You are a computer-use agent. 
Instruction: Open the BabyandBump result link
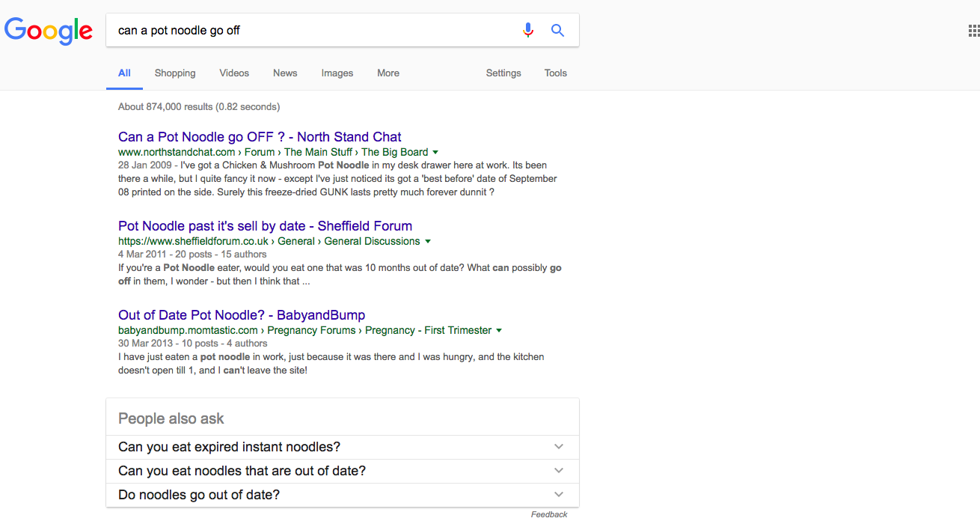click(x=242, y=315)
